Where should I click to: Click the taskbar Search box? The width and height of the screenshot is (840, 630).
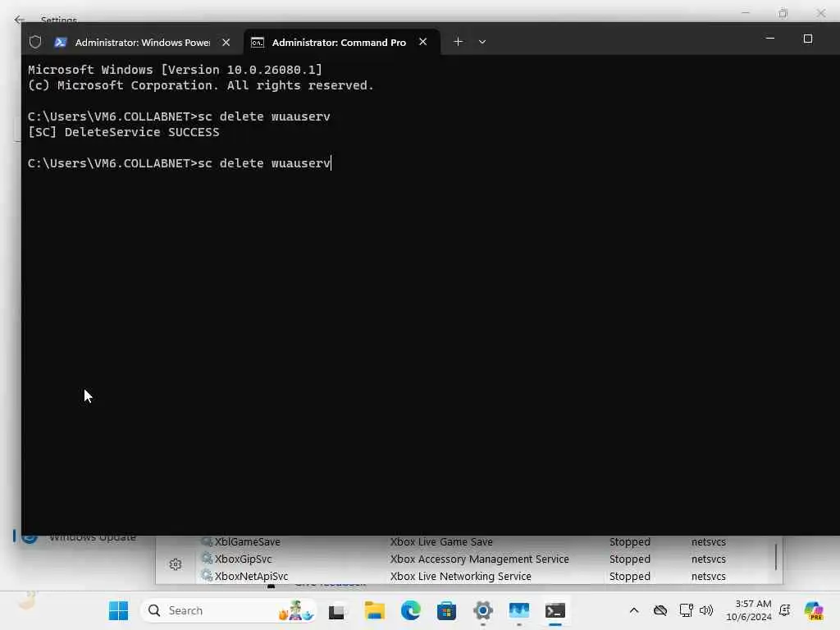[x=229, y=610]
